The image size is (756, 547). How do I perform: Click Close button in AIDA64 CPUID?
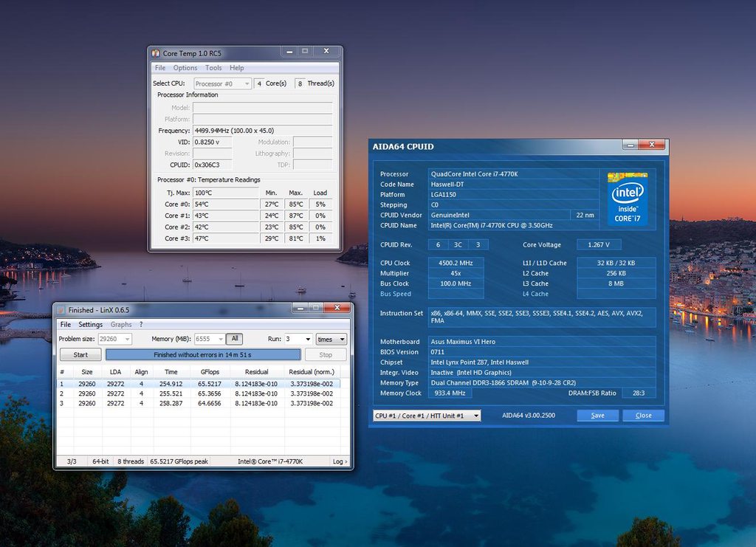643,416
